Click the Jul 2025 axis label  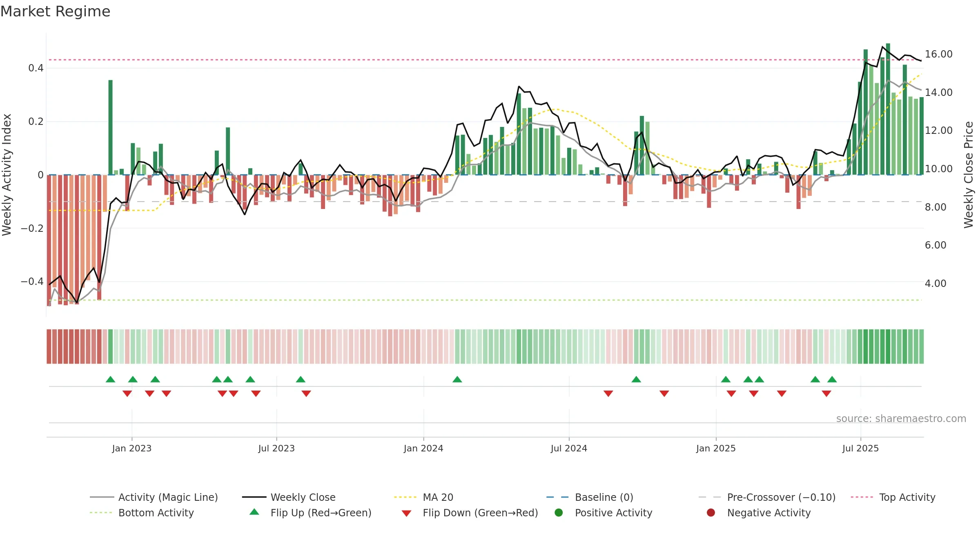[860, 448]
